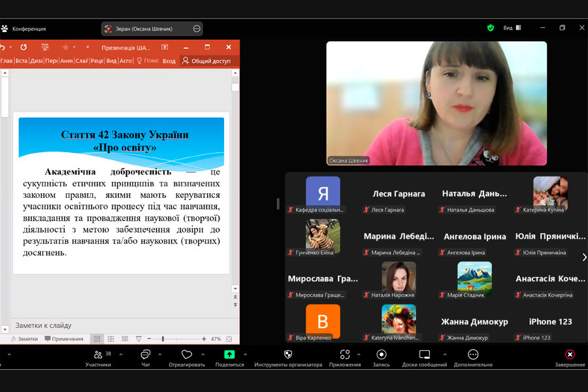Toggle the Заметки notes pane in PowerPoint
588x392 pixels.
pyautogui.click(x=24, y=339)
